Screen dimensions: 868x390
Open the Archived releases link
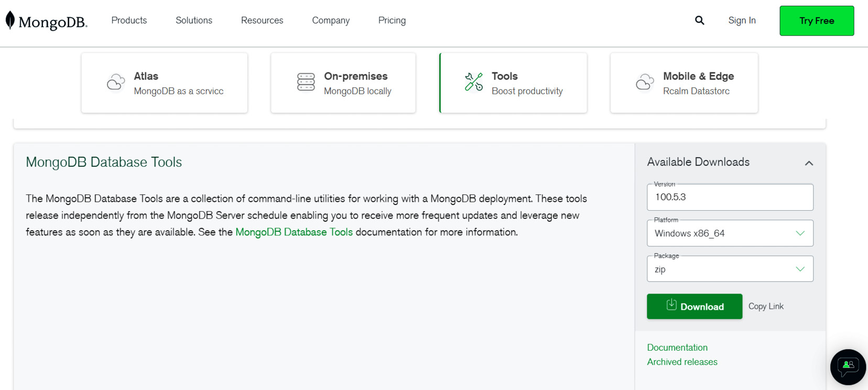pos(682,362)
